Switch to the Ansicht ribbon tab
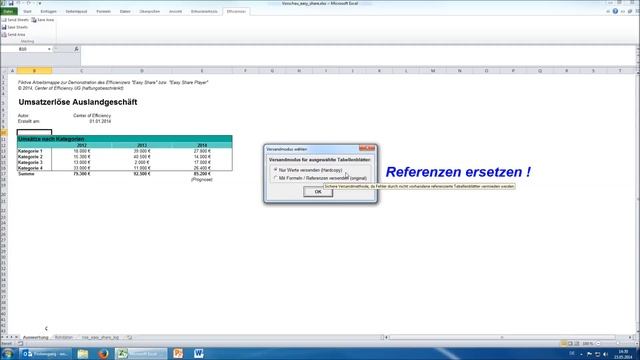Image resolution: width=640 pixels, height=360 pixels. 176,11
